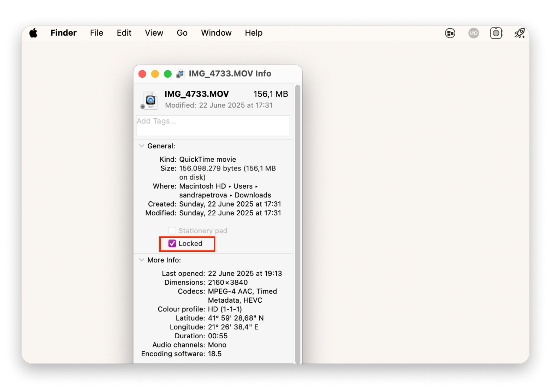
Task: Click the screen capture menu bar icon
Action: [496, 33]
